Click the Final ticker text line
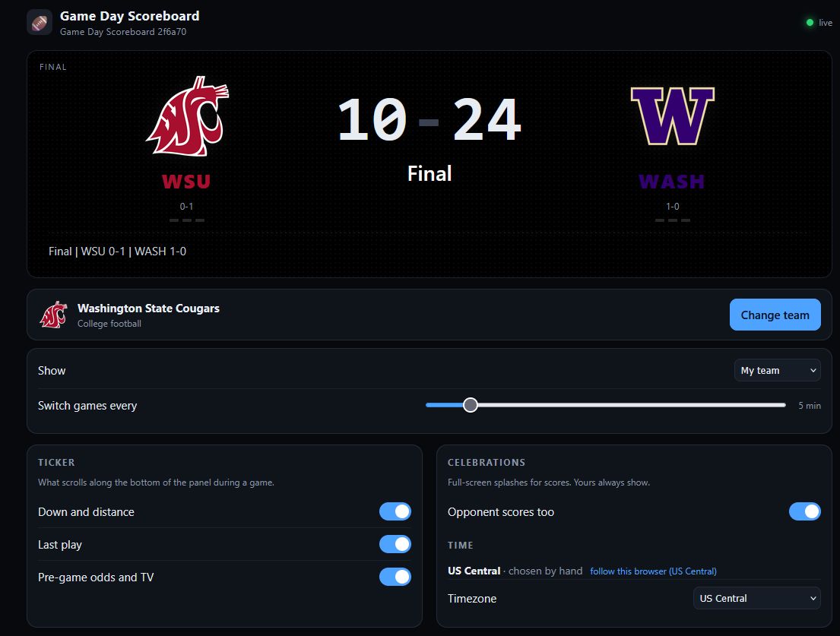 (117, 251)
